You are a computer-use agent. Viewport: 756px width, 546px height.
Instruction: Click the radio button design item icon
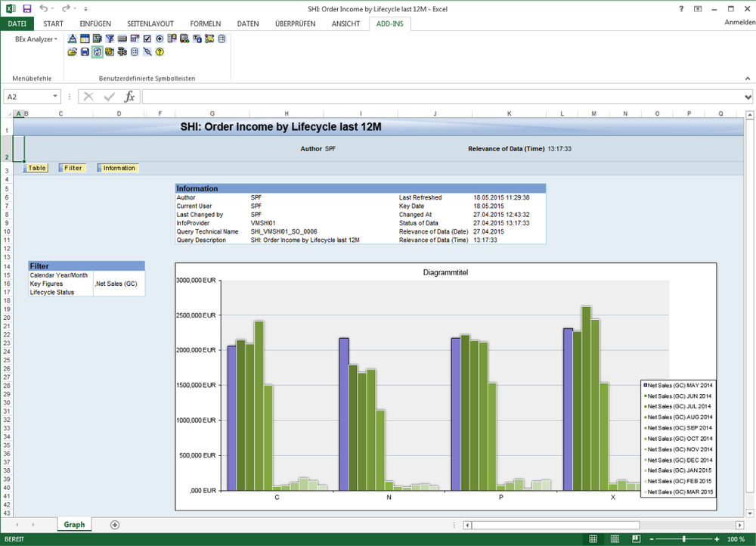pos(160,39)
